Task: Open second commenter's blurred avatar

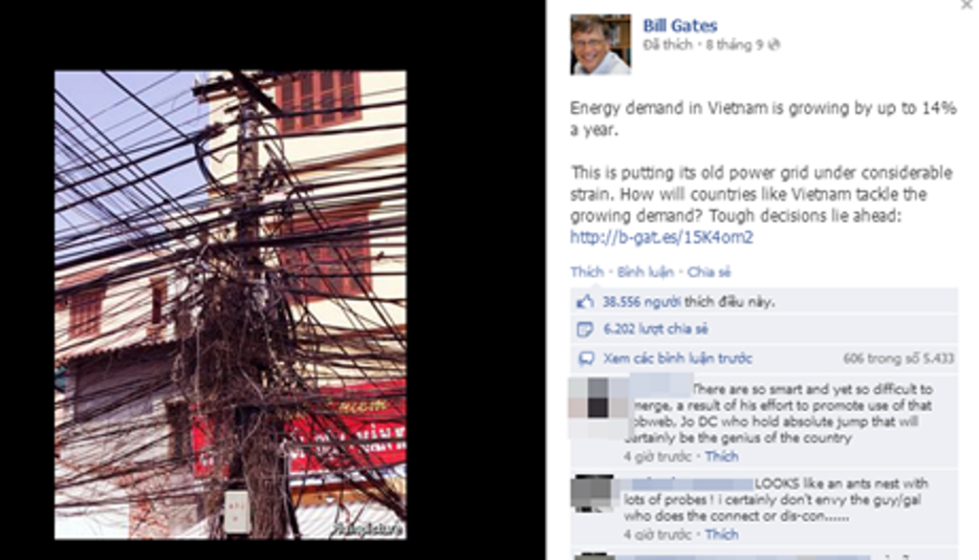Action: pos(592,493)
